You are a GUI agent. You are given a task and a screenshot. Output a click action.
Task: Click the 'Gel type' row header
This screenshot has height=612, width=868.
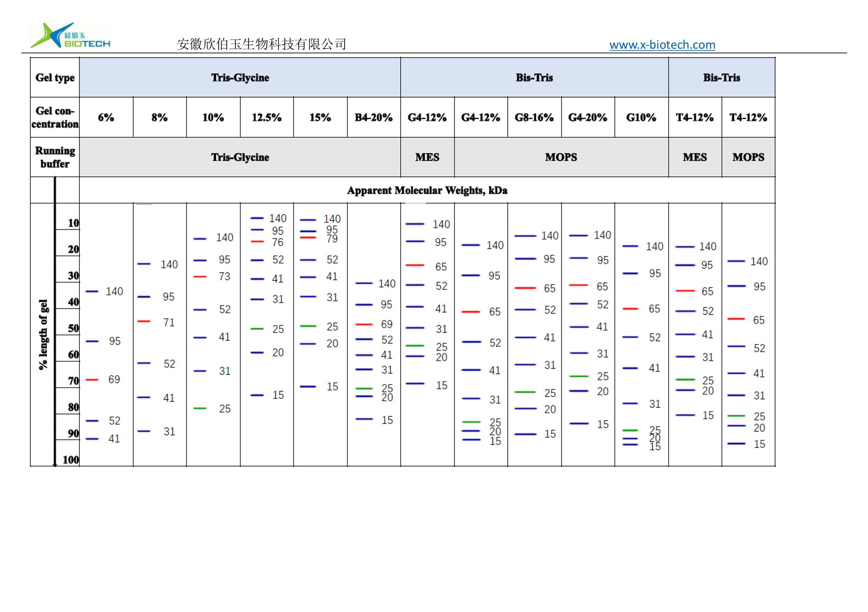click(55, 77)
